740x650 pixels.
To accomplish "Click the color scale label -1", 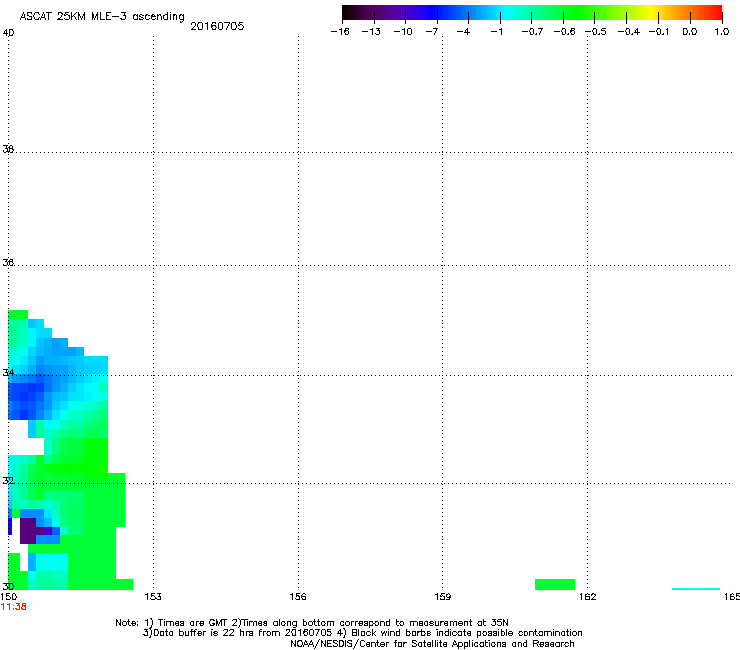I will pos(496,32).
